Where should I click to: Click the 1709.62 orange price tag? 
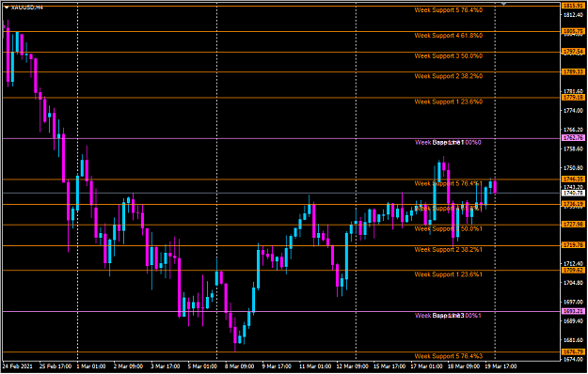pos(573,270)
